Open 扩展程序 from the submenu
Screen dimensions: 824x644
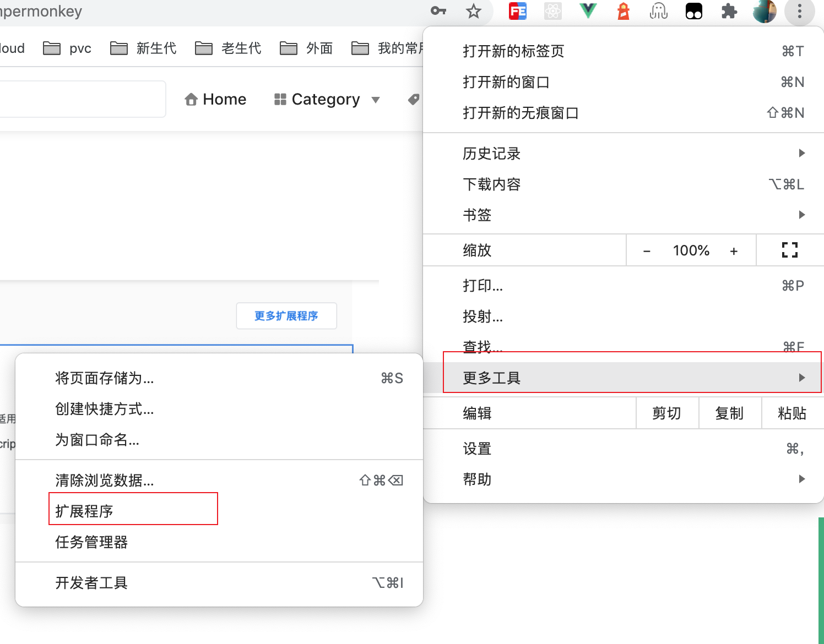[219, 511]
